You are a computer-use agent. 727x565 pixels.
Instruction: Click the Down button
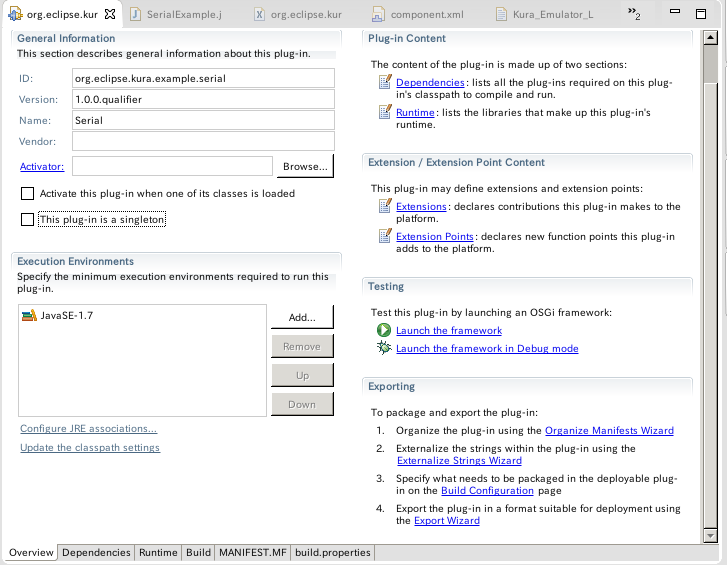click(302, 404)
